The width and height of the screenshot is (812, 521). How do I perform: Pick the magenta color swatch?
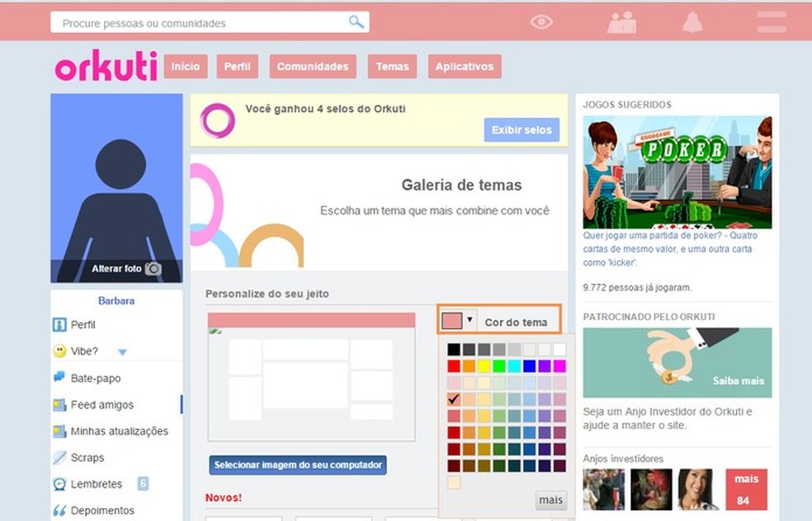tap(559, 366)
